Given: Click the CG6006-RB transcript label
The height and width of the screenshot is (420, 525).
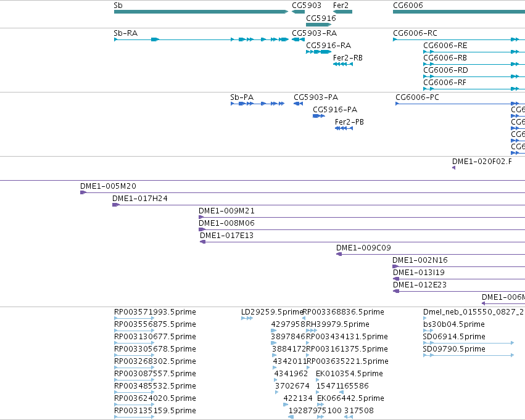Looking at the screenshot, I should tap(445, 58).
